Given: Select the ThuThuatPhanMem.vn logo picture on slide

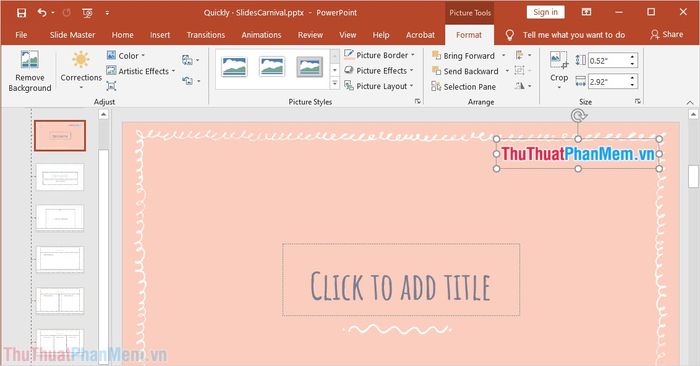Looking at the screenshot, I should coord(578,154).
